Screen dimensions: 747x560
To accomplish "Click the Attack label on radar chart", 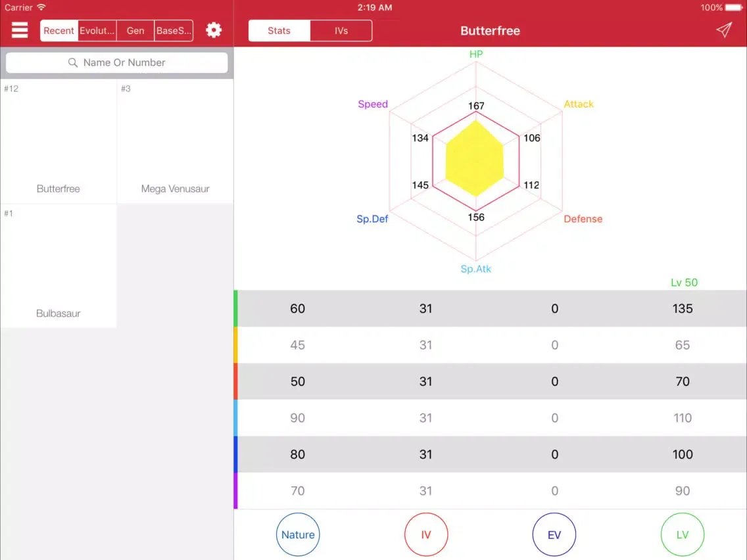I will tap(579, 104).
